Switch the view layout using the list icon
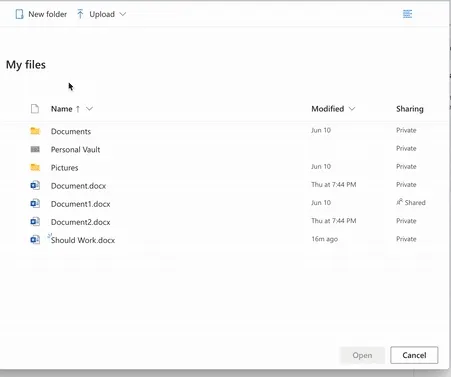This screenshot has width=451, height=377. pos(407,14)
